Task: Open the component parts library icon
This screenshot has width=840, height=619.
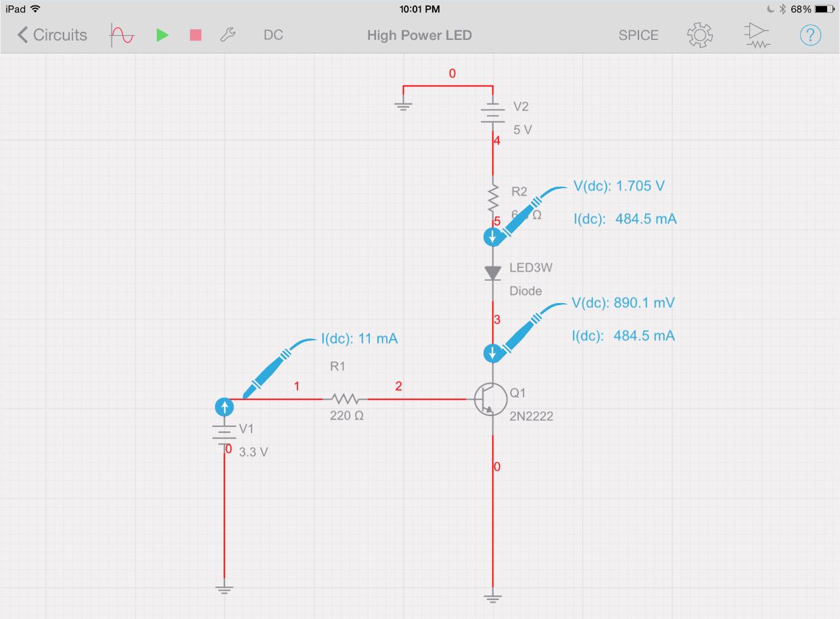Action: [756, 35]
